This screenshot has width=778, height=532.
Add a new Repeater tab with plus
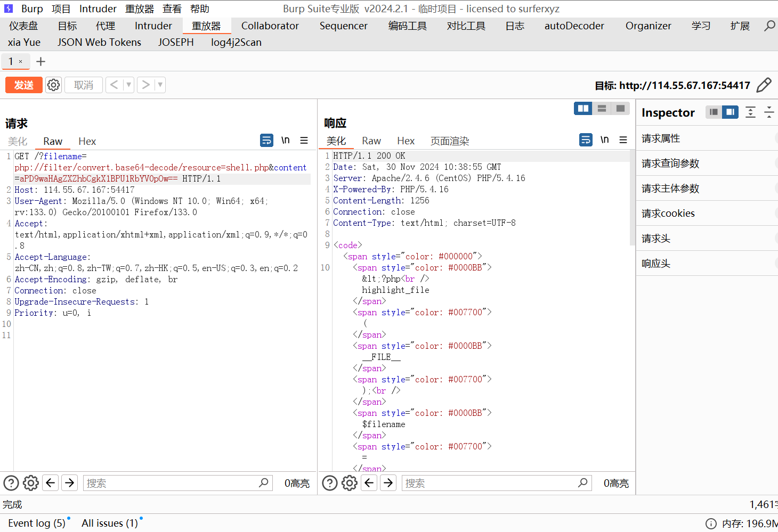40,61
